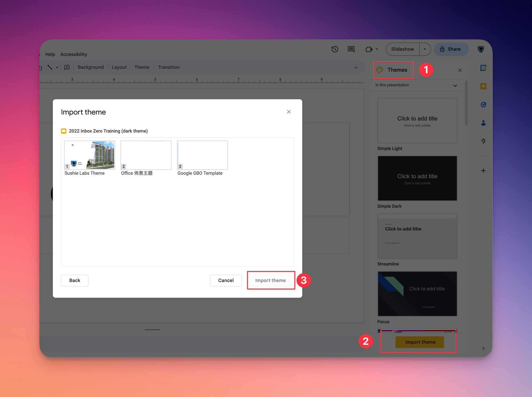Click Background in the toolbar

(91, 67)
